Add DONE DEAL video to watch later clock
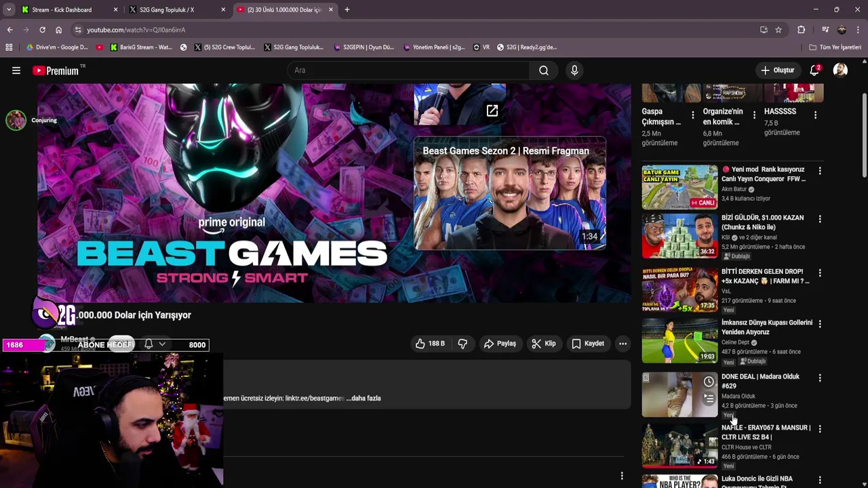 pyautogui.click(x=709, y=382)
